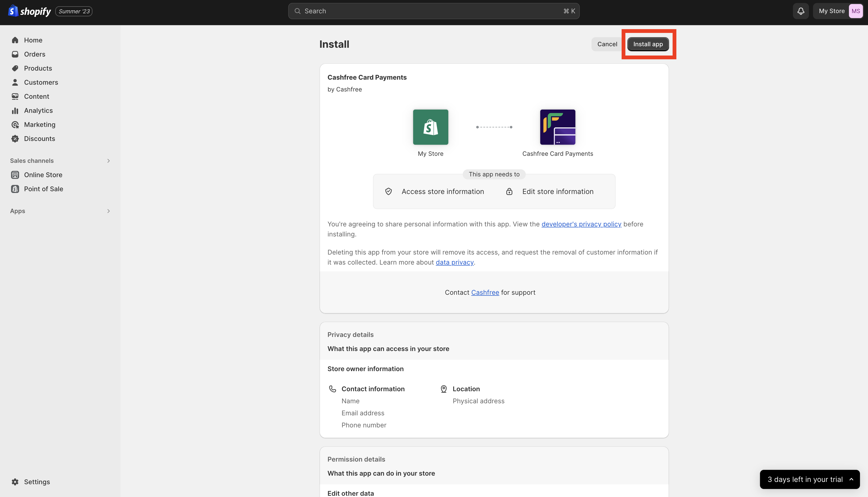Expand the Apps section chevron
This screenshot has width=868, height=497.
[x=108, y=211]
